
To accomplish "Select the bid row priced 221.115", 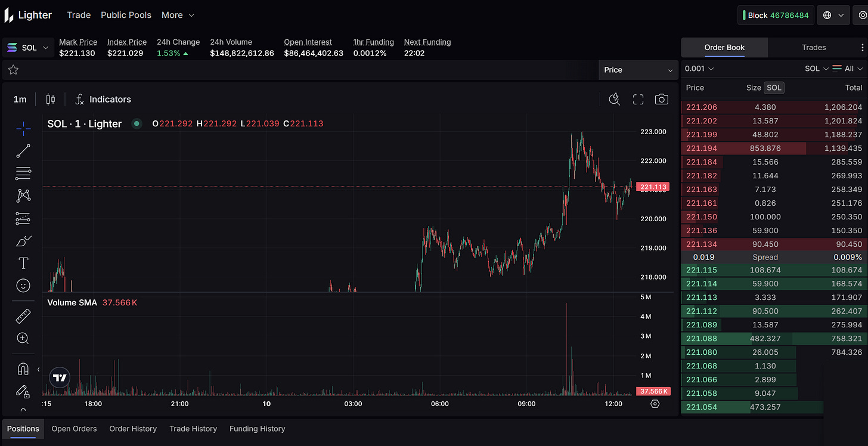I will coord(774,270).
